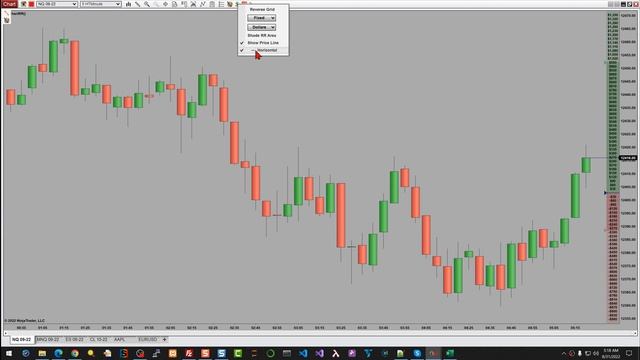Screen dimensions: 640x360
Task: Select the drawing tools line icon in toolbar
Action: pos(138,4)
